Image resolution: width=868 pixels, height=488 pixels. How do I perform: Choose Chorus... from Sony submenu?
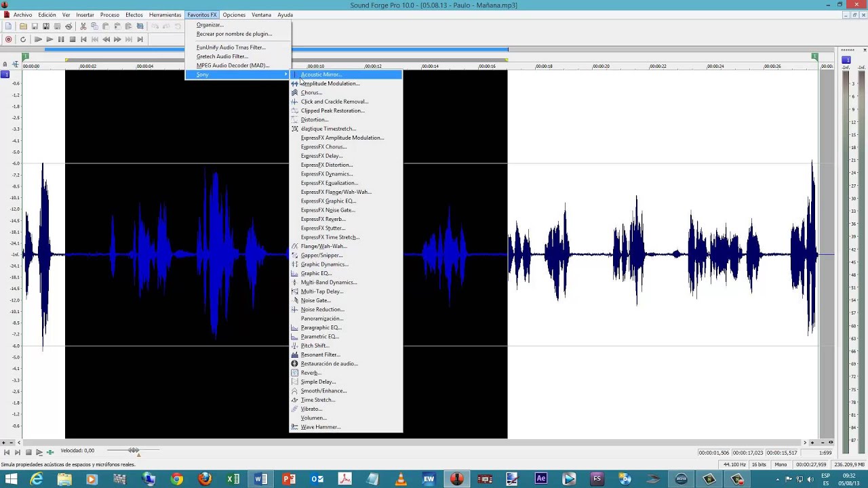pyautogui.click(x=346, y=93)
